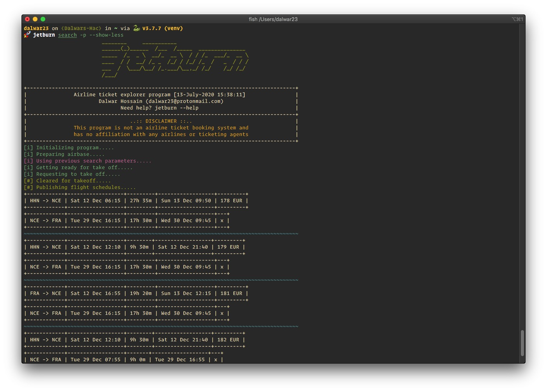Click the '19h 20m' duration cell
Screen dimensions: 547x392
point(141,293)
